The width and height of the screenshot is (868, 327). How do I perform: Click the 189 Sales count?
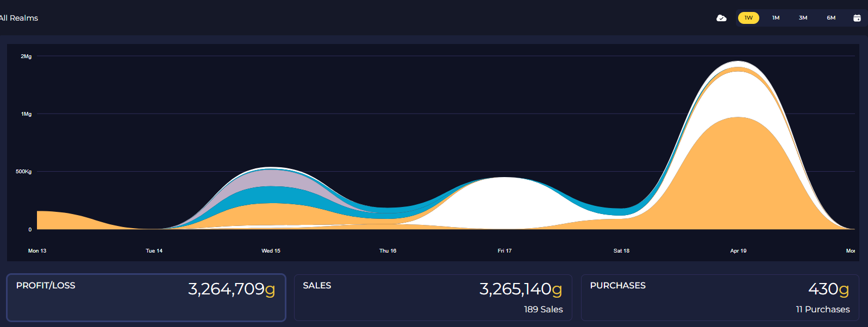(x=544, y=309)
